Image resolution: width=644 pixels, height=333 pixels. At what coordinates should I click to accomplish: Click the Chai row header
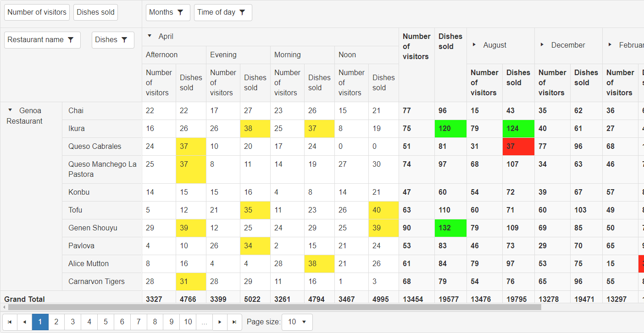[102, 111]
